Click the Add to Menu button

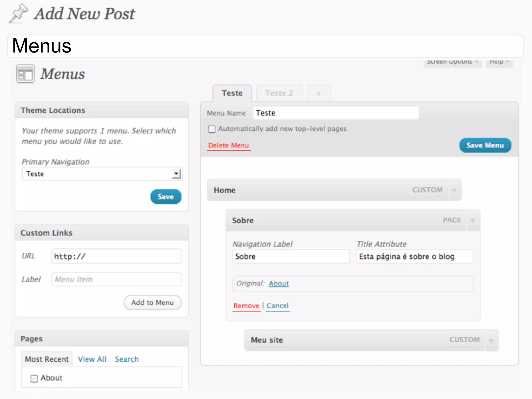[152, 303]
